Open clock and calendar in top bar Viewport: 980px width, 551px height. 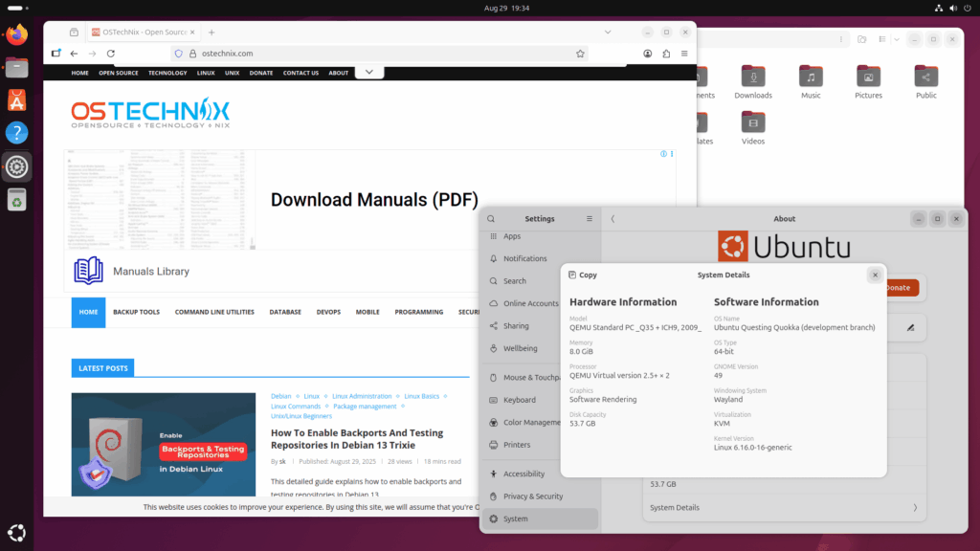(x=506, y=8)
